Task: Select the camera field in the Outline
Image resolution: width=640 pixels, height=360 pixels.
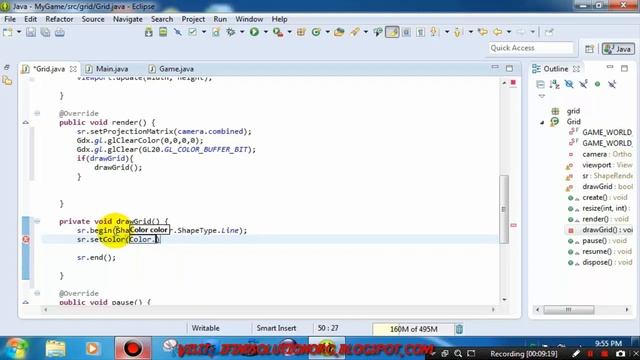Action: [x=600, y=154]
